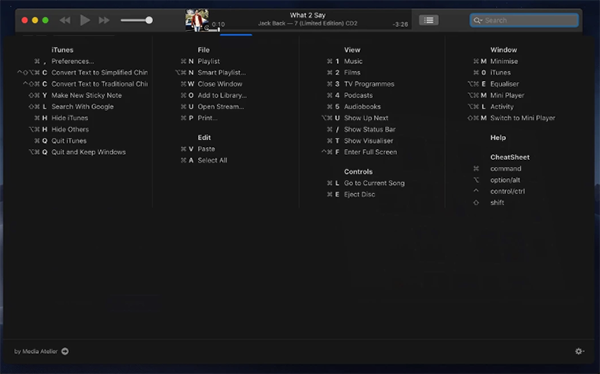Click the 'by Media Atelier' text

[x=36, y=351]
